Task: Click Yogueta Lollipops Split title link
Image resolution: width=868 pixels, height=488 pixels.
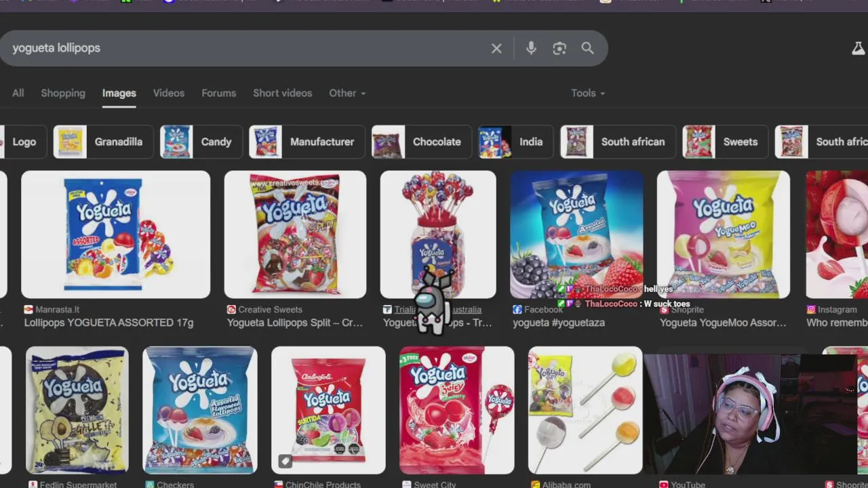Action: tap(295, 323)
